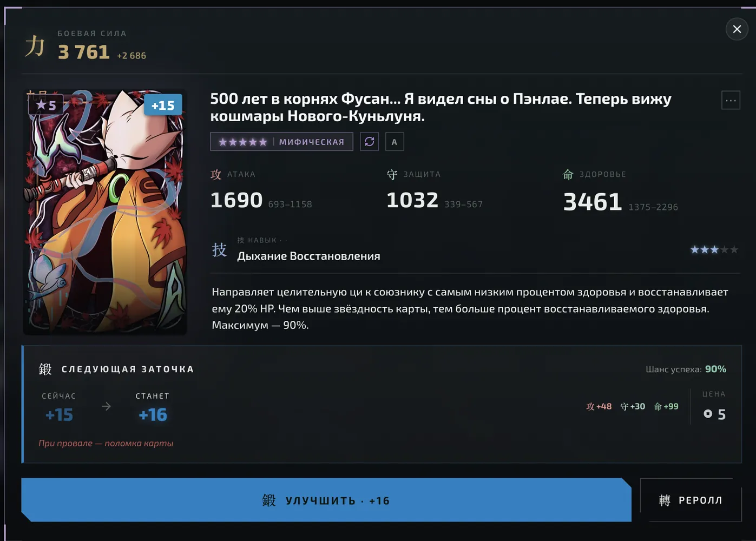Click the 攻 +48 attack bonus
Screen dimensions: 756x541
tap(599, 406)
